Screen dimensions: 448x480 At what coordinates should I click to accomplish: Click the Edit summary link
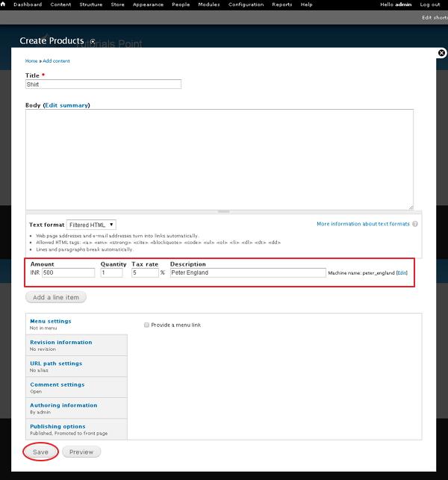(x=66, y=105)
